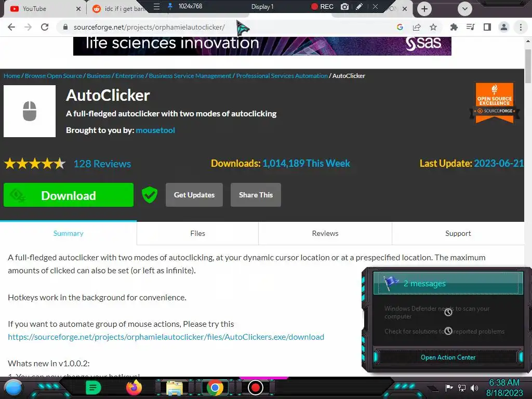
Task: Open 'Check for solutions' reported problems message
Action: click(x=445, y=331)
